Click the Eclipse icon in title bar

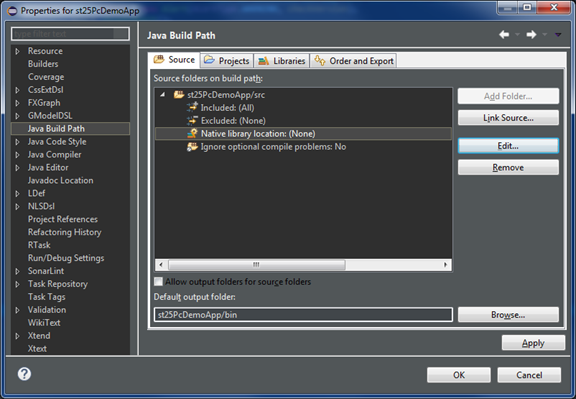pos(12,11)
